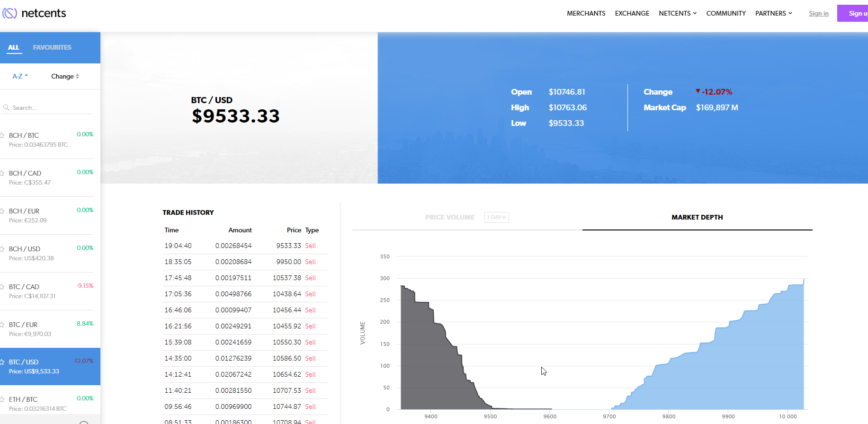Image resolution: width=868 pixels, height=424 pixels.
Task: Favourite the BTC / EUR pair star
Action: (x=2, y=325)
